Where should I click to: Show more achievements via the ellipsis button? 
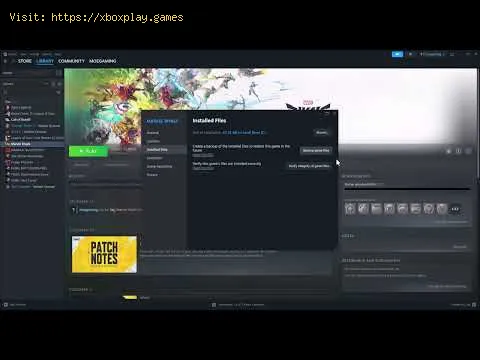tap(455, 209)
